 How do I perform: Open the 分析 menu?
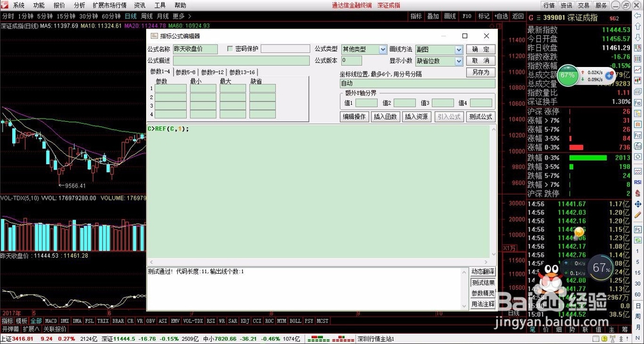click(x=80, y=5)
